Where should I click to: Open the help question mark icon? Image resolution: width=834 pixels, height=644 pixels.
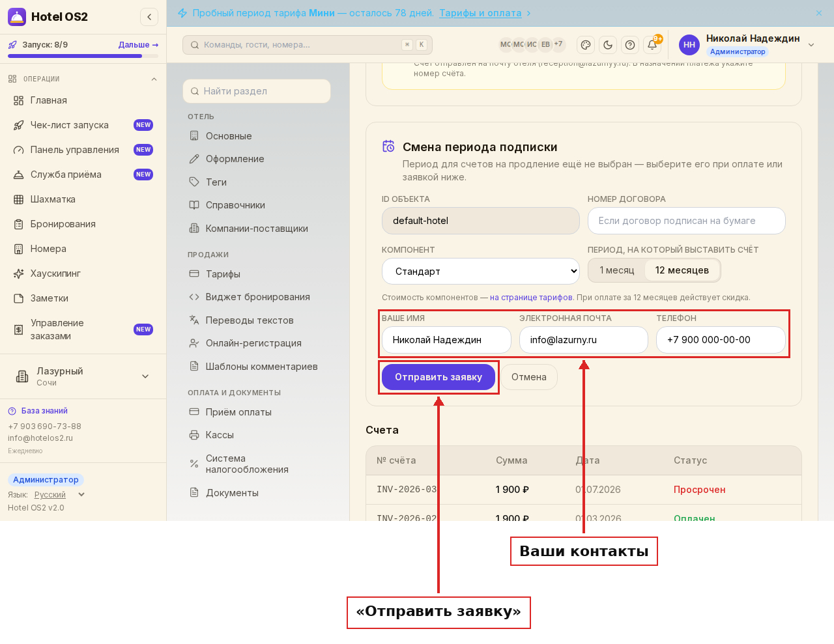point(630,45)
